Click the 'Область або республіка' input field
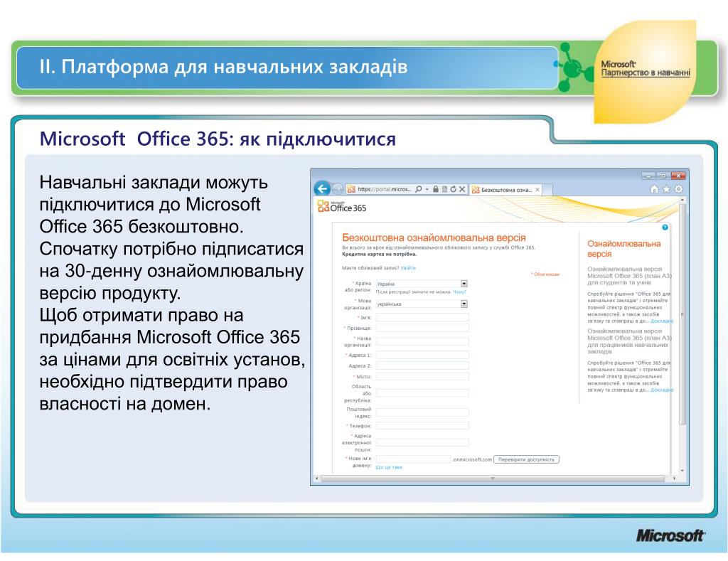The height and width of the screenshot is (561, 728). 422,393
